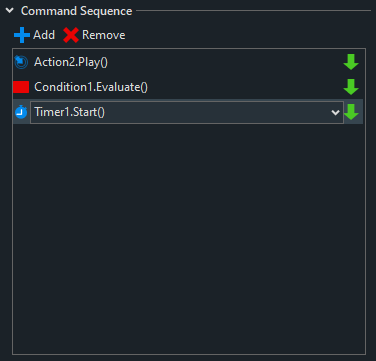Image resolution: width=376 pixels, height=361 pixels.
Task: Click the Action2.Play() command text
Action: pyautogui.click(x=71, y=62)
